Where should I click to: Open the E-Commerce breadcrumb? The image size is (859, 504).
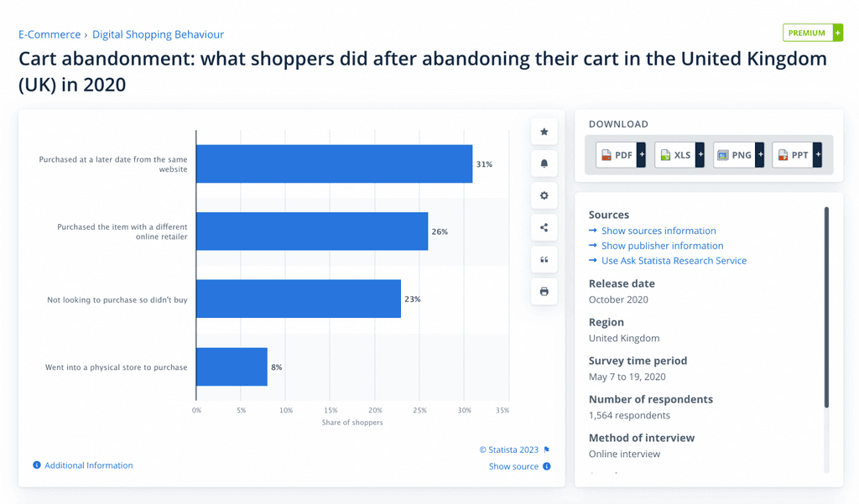49,34
